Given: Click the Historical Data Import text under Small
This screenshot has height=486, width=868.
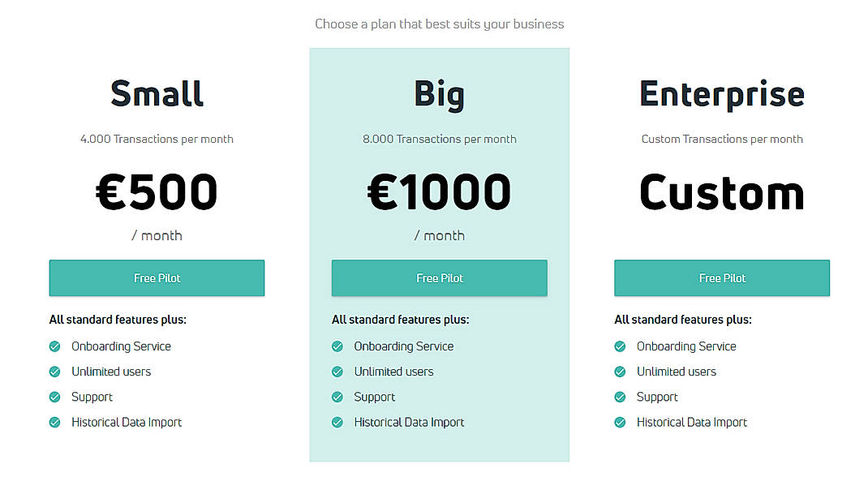Looking at the screenshot, I should pos(126,422).
